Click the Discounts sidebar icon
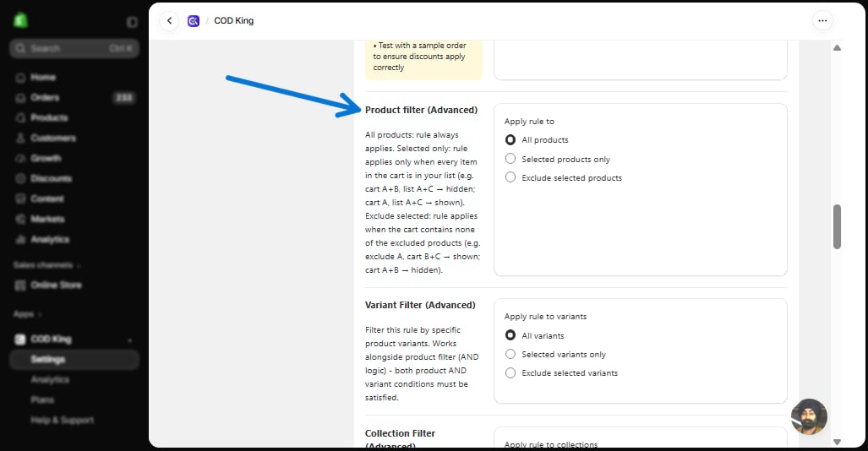 click(x=20, y=179)
